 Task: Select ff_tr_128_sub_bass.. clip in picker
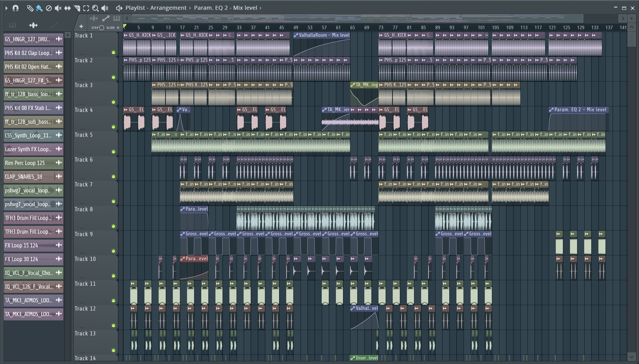click(33, 121)
